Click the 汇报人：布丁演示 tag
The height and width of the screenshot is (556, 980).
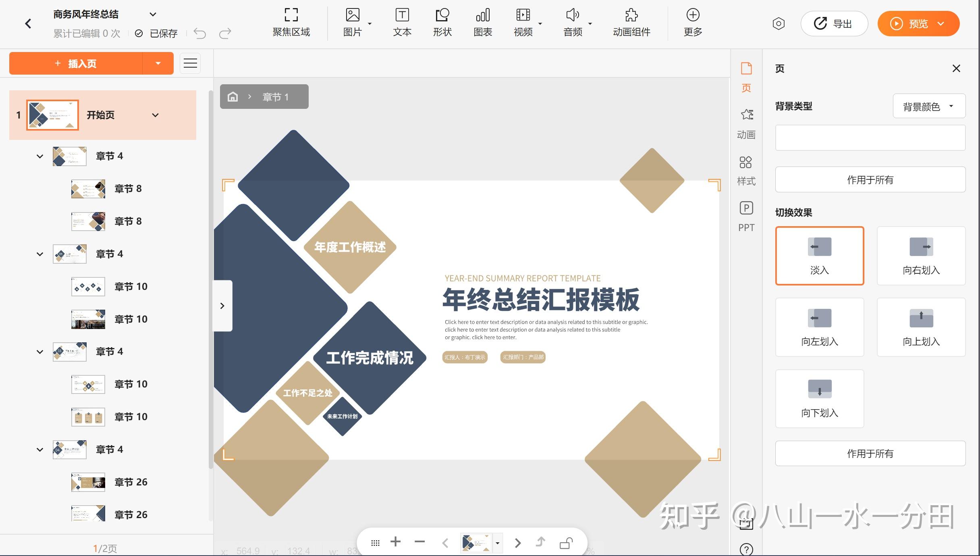(465, 357)
